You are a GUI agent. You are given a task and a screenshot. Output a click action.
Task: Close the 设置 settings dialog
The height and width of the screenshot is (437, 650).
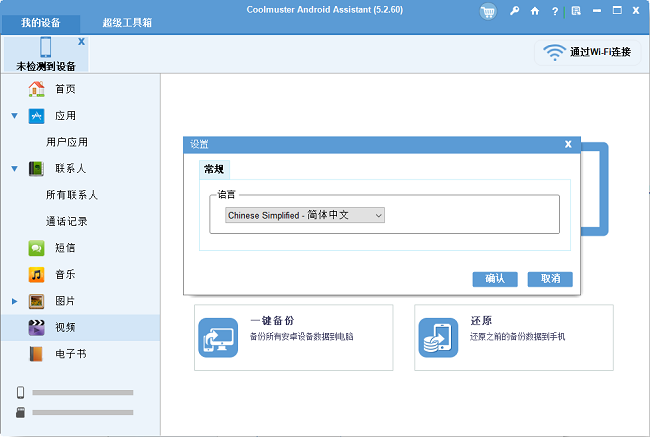click(x=568, y=144)
